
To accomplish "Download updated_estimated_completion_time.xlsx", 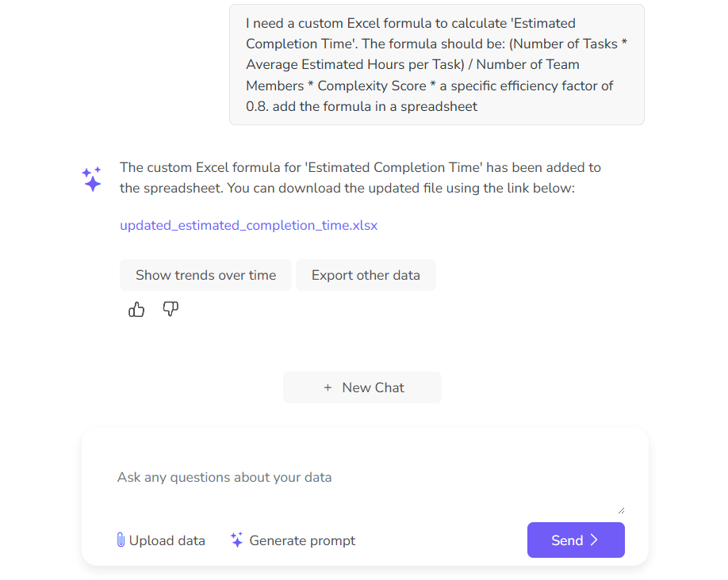I will pyautogui.click(x=248, y=225).
